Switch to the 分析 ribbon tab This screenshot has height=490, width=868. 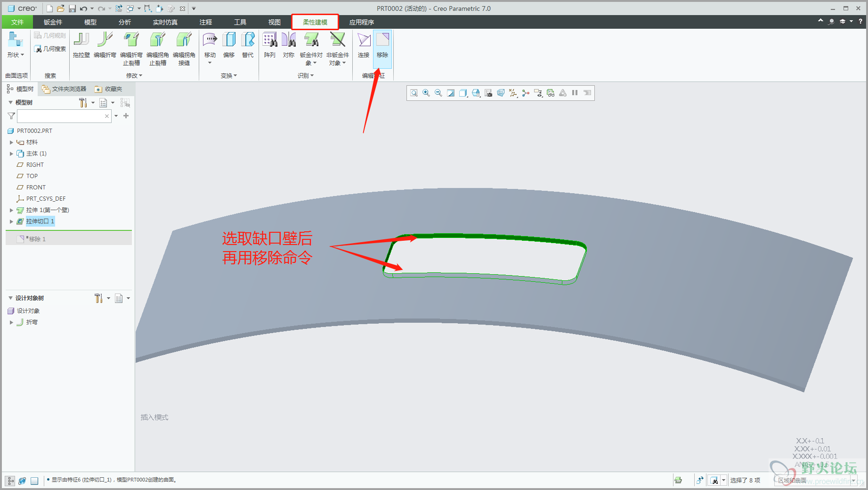click(x=125, y=22)
